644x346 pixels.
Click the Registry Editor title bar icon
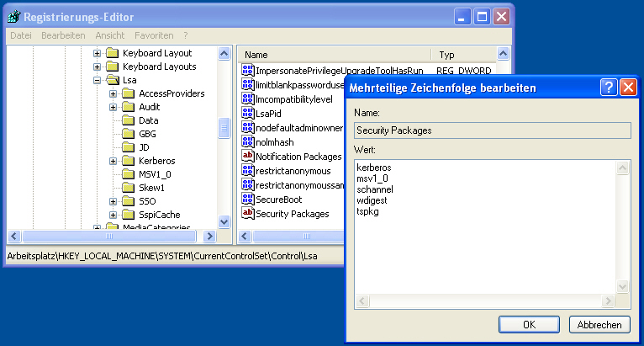click(x=14, y=17)
